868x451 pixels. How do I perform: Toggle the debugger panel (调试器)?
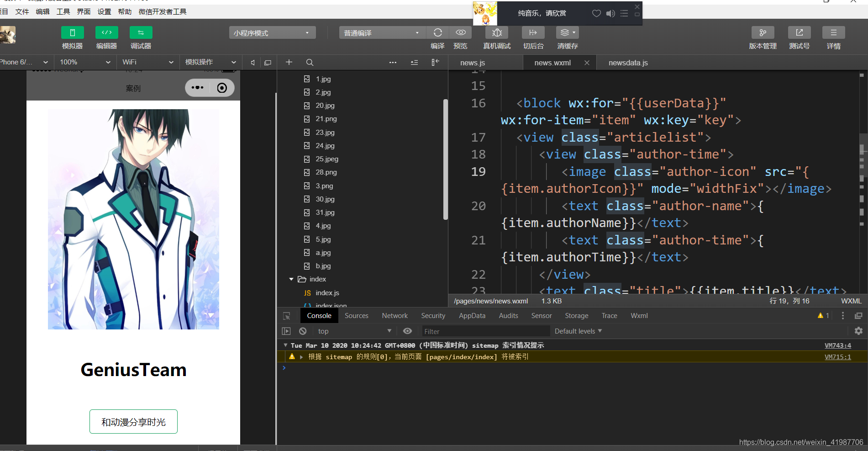coord(141,33)
